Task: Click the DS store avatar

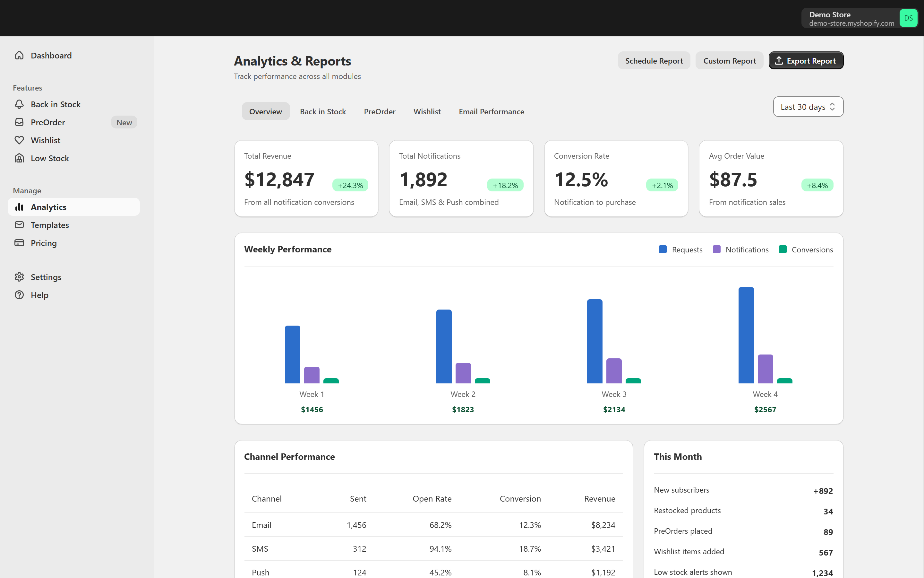Action: [908, 18]
